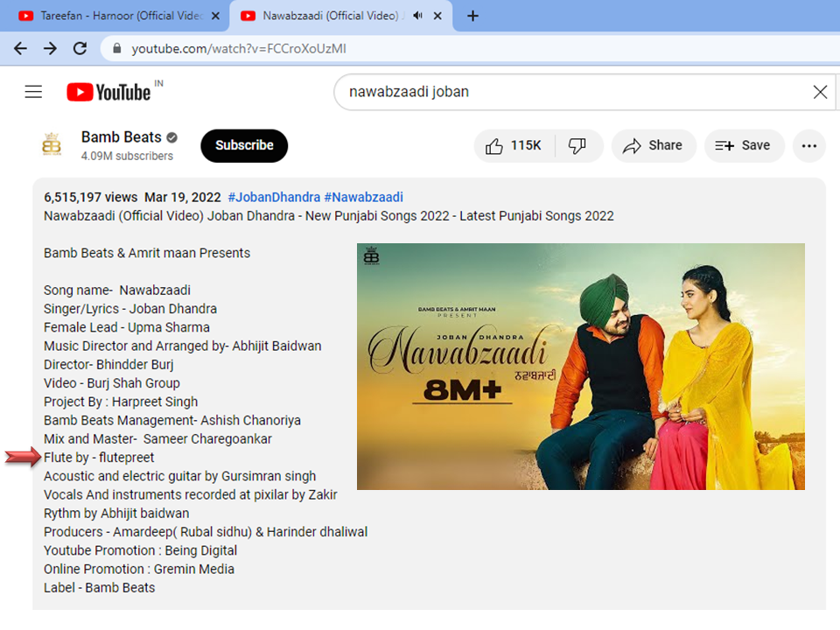Open the YouTube hamburger guide menu

[33, 92]
